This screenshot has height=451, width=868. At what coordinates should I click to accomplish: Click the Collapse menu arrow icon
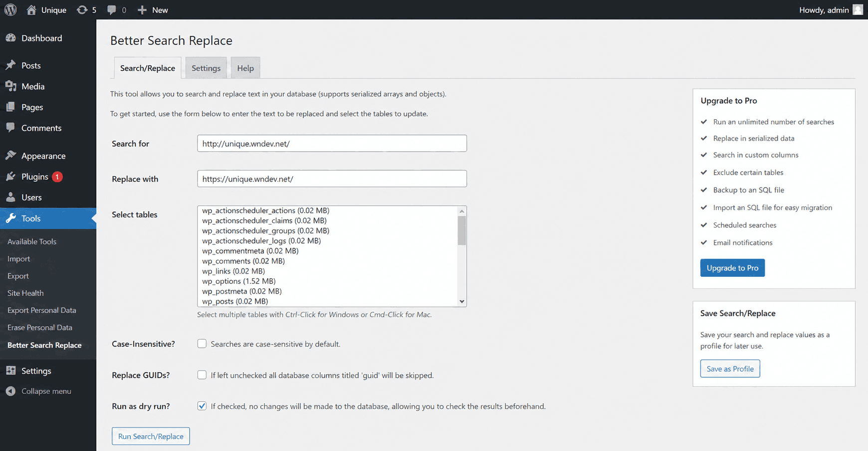click(x=10, y=391)
